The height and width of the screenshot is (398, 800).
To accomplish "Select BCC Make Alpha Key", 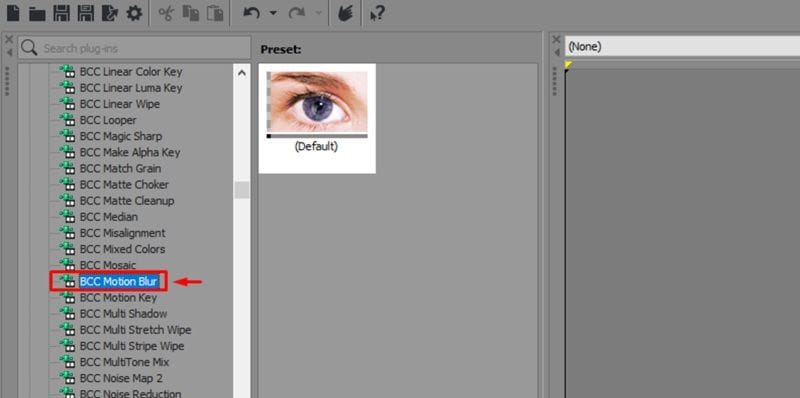I will (130, 153).
